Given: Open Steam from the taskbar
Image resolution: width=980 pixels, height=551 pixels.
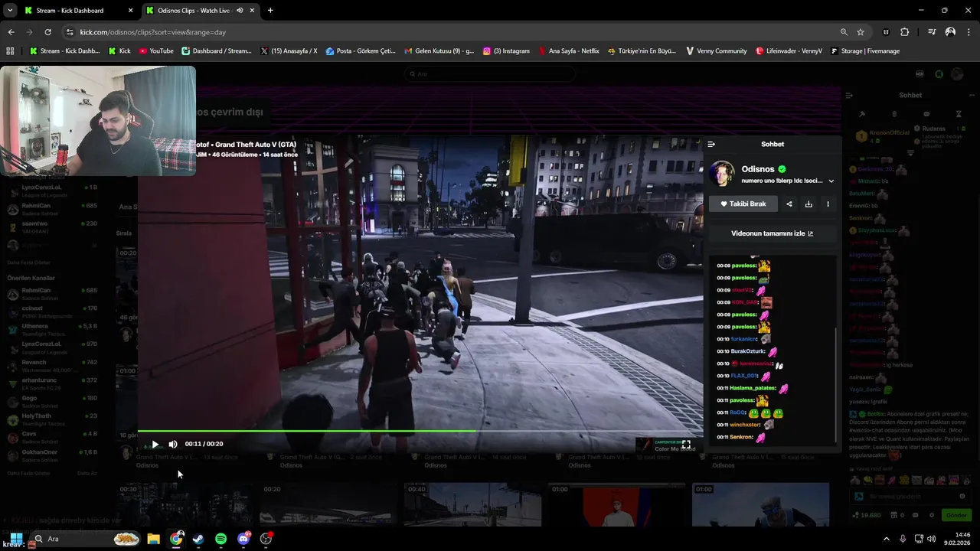Looking at the screenshot, I should [198, 539].
